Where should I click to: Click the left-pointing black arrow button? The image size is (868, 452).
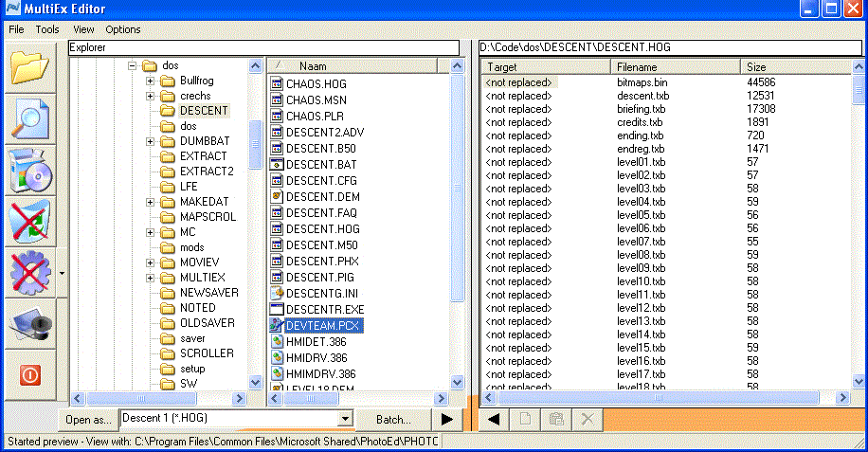click(494, 420)
